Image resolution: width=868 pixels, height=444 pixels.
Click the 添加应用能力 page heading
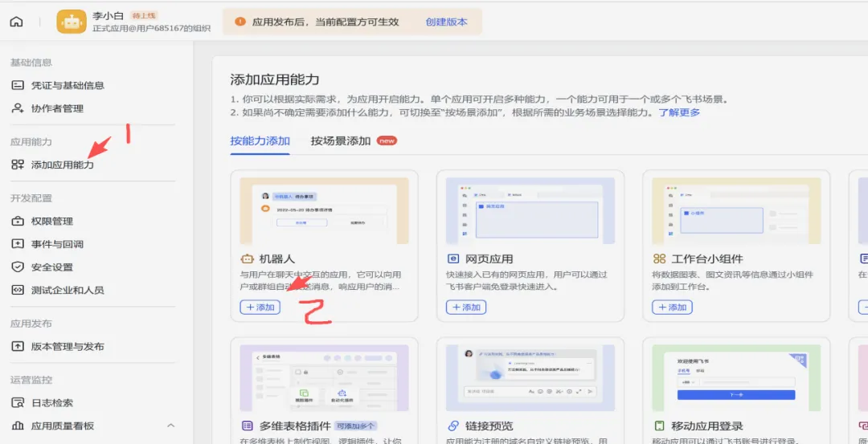(x=275, y=79)
